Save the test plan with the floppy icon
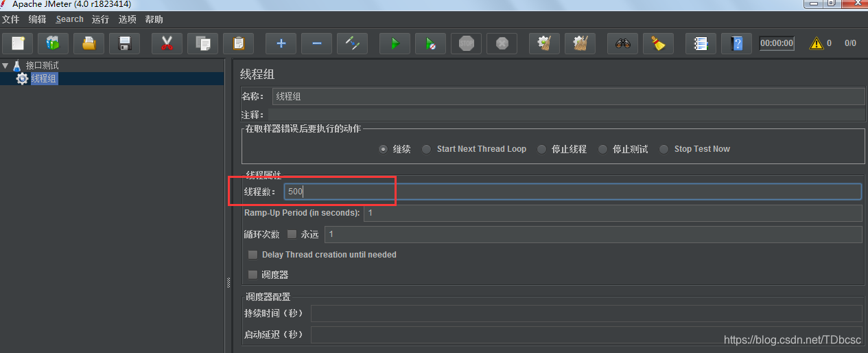 pos(125,43)
